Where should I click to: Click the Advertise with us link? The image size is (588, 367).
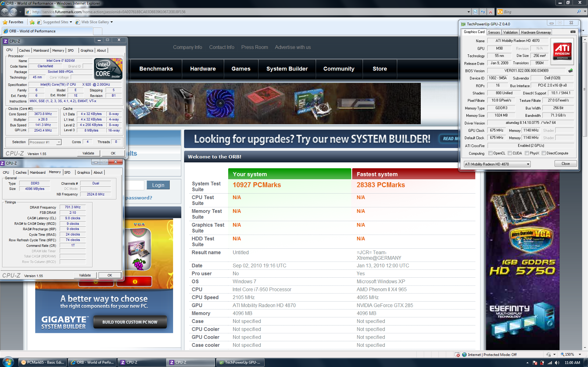click(293, 47)
